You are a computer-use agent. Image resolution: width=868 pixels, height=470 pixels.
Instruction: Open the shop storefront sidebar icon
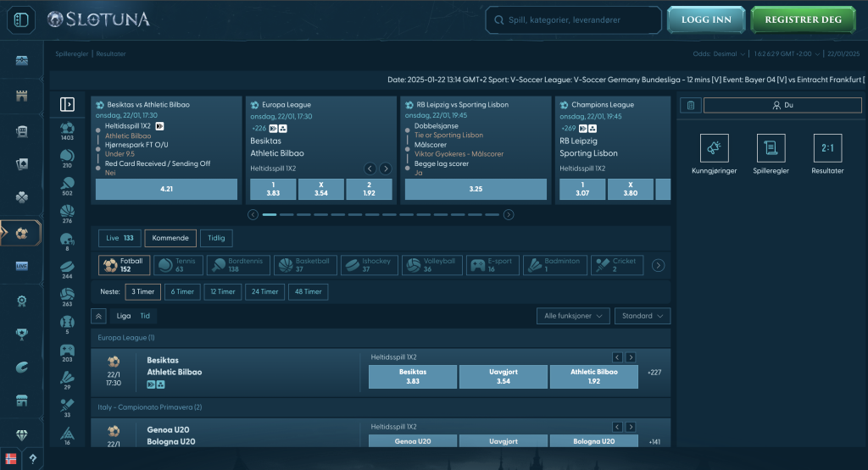(21, 401)
